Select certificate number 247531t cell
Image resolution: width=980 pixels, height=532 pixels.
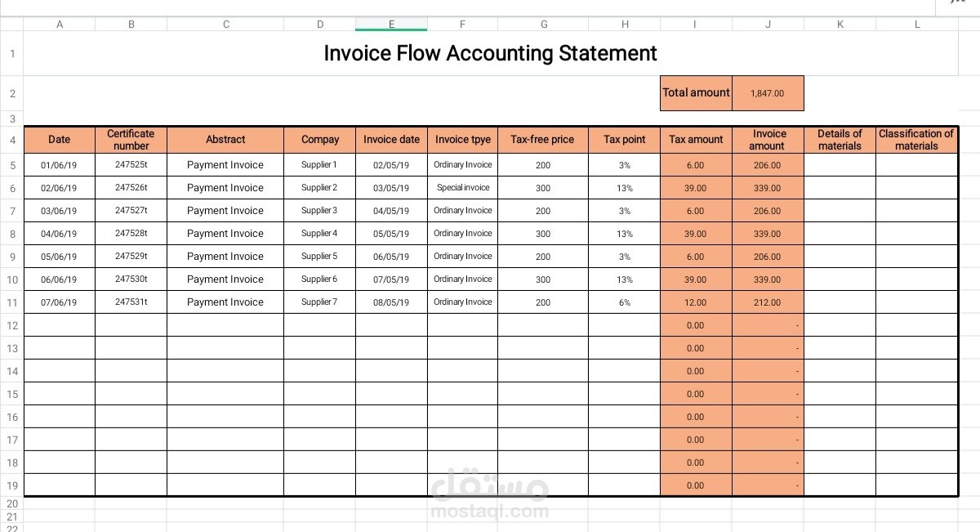pos(131,302)
